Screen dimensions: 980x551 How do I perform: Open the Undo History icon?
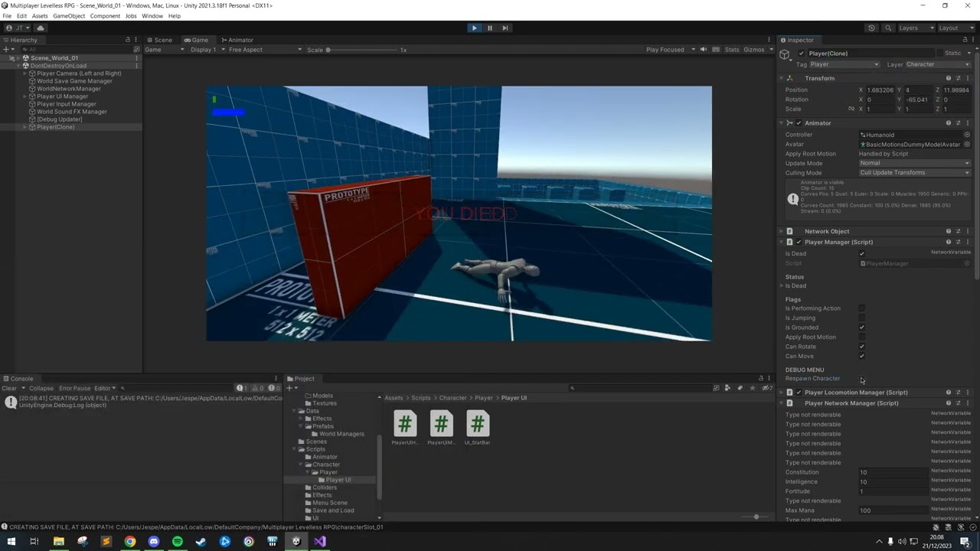[x=871, y=28]
